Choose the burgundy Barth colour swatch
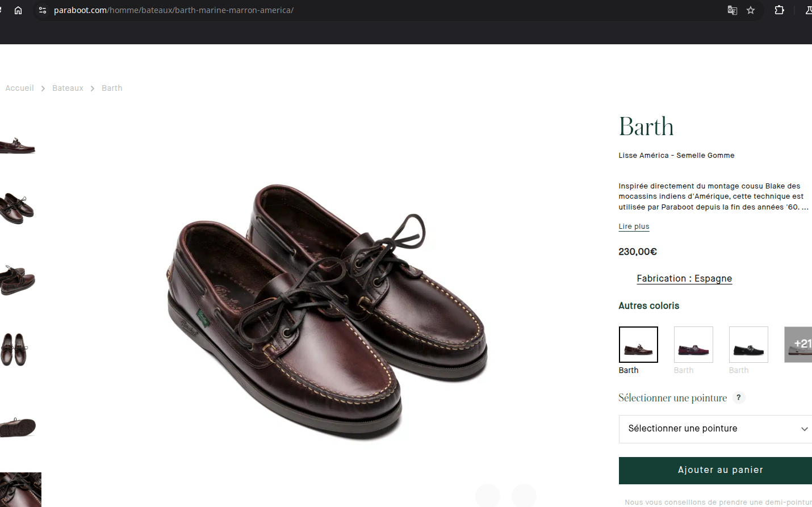 pos(693,345)
